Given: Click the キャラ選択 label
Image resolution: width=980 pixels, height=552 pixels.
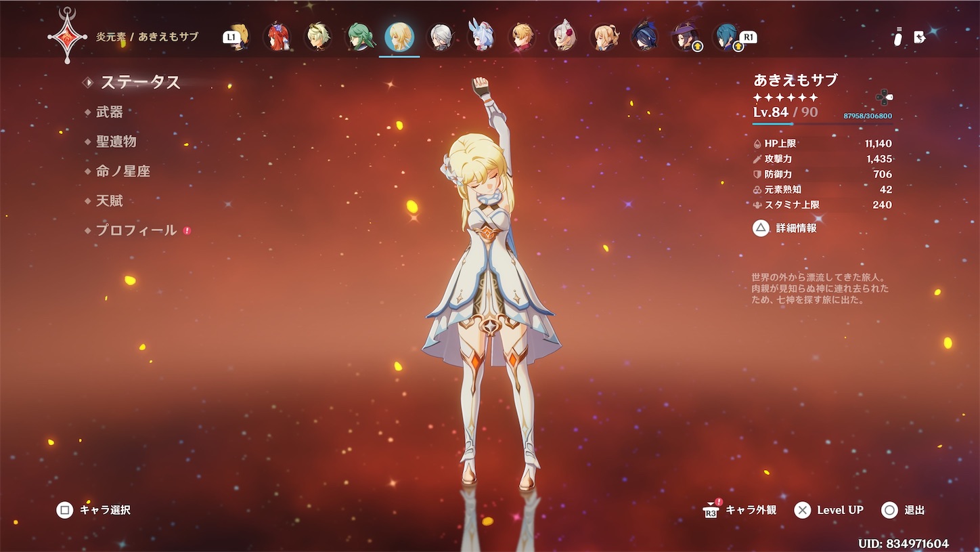Looking at the screenshot, I should point(105,510).
